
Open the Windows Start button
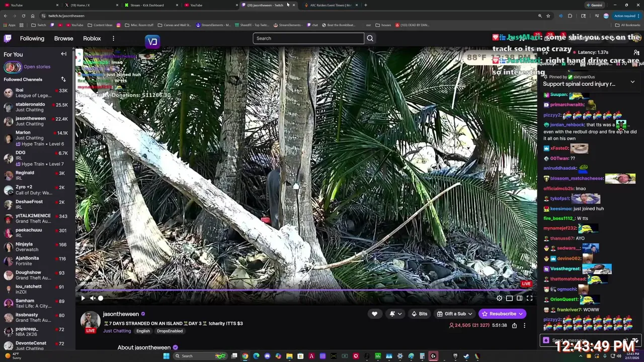[166, 356]
